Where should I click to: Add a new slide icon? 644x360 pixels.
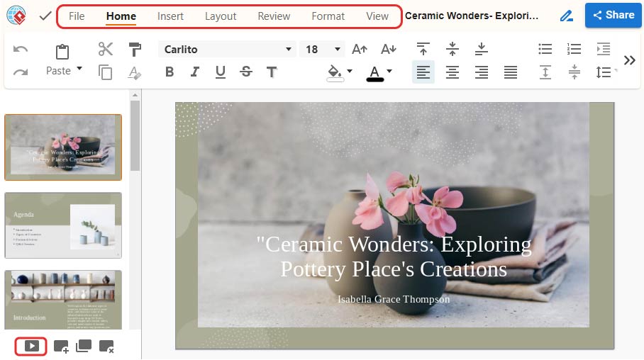click(x=61, y=347)
